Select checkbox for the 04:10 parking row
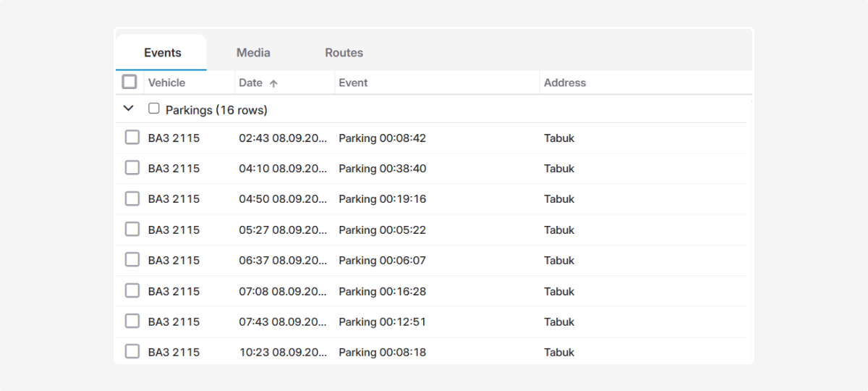The width and height of the screenshot is (868, 391). click(x=132, y=168)
